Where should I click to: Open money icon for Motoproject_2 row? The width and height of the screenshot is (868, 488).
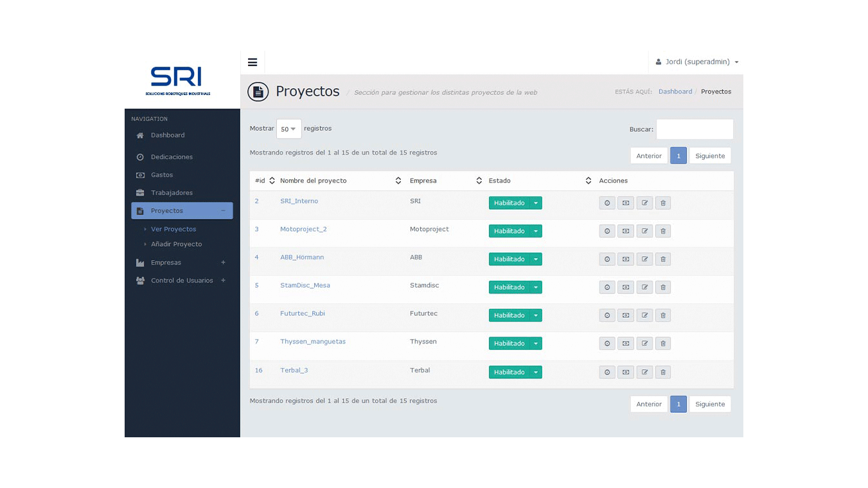click(626, 231)
